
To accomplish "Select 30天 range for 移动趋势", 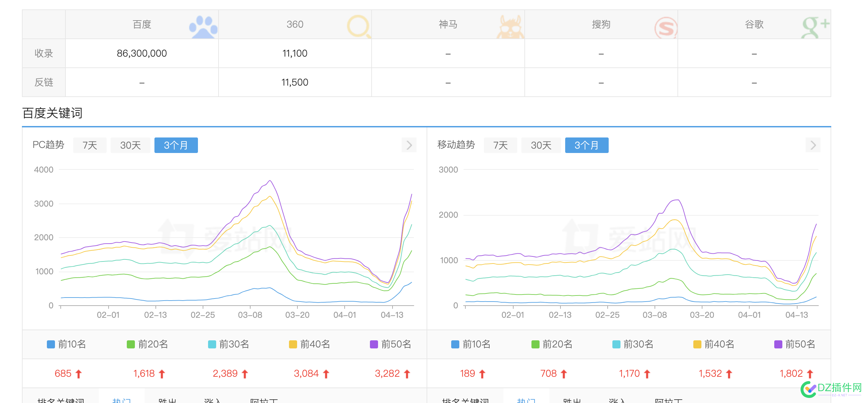I will click(x=541, y=145).
